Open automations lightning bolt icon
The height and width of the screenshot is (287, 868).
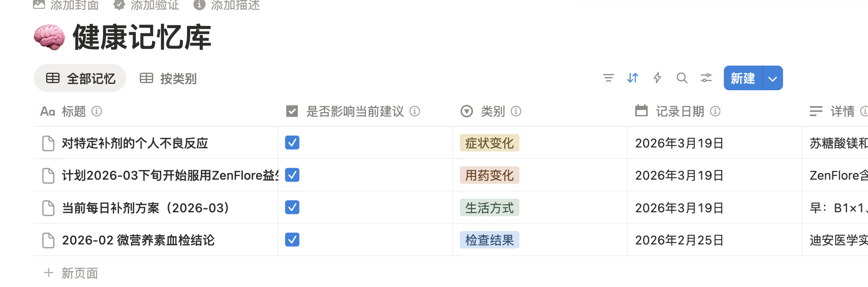pos(658,78)
